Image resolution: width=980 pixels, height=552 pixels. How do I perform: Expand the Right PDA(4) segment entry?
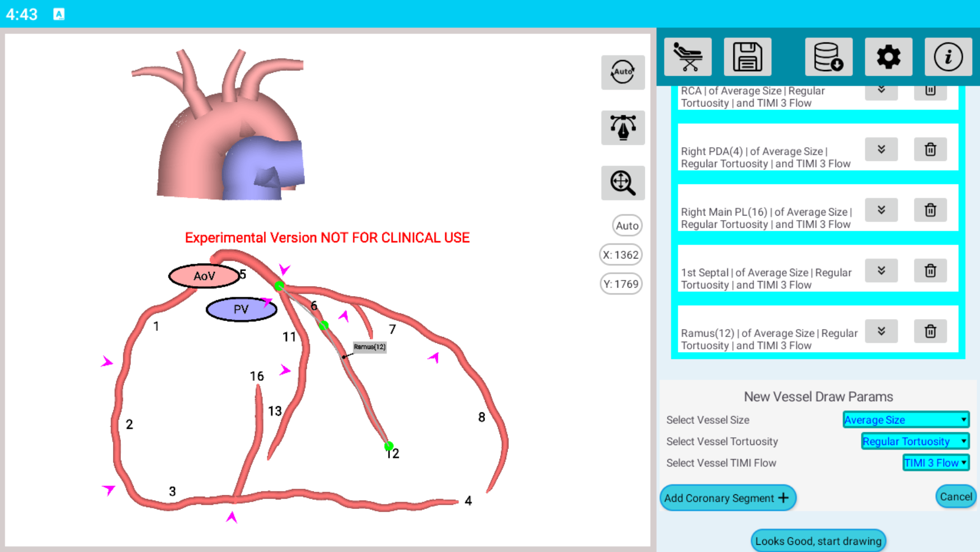tap(881, 149)
